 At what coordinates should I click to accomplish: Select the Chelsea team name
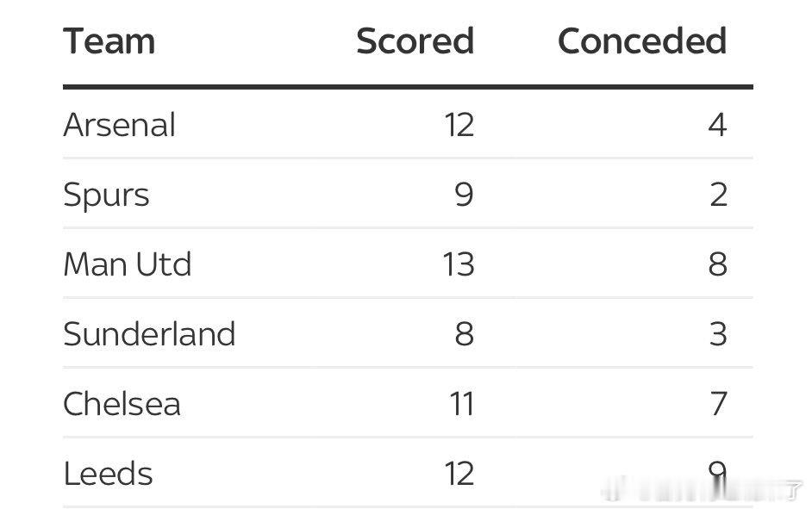click(x=122, y=403)
